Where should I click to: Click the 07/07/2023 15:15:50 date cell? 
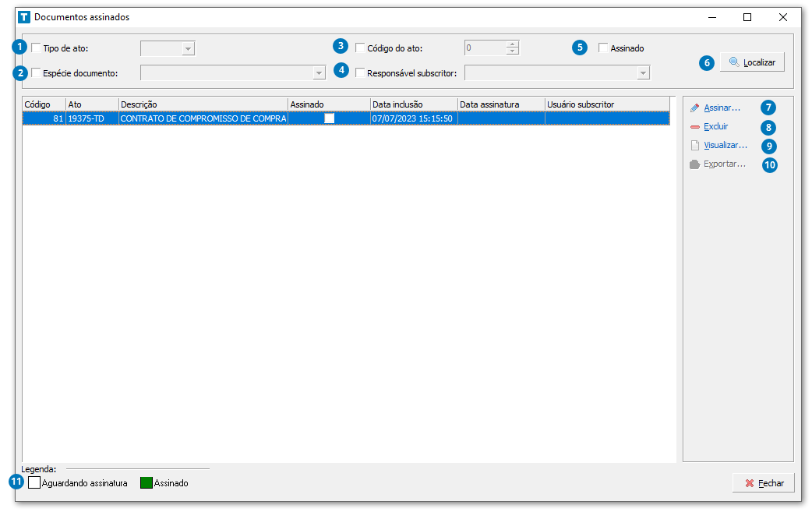(x=415, y=118)
